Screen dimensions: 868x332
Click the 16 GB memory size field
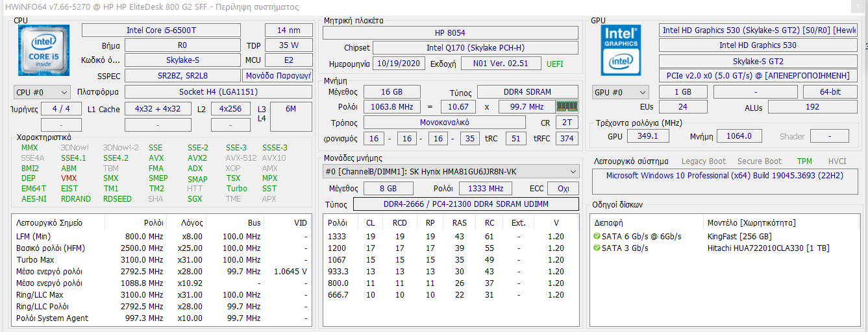coord(392,92)
